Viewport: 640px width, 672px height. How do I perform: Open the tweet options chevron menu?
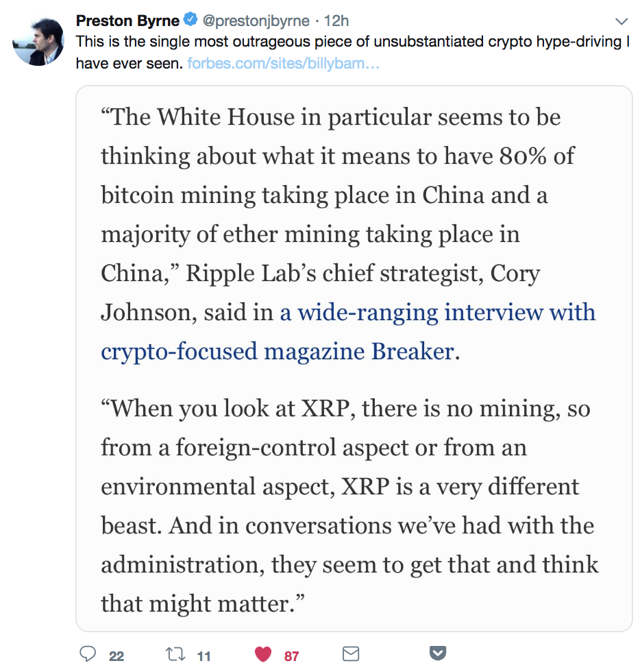(621, 21)
